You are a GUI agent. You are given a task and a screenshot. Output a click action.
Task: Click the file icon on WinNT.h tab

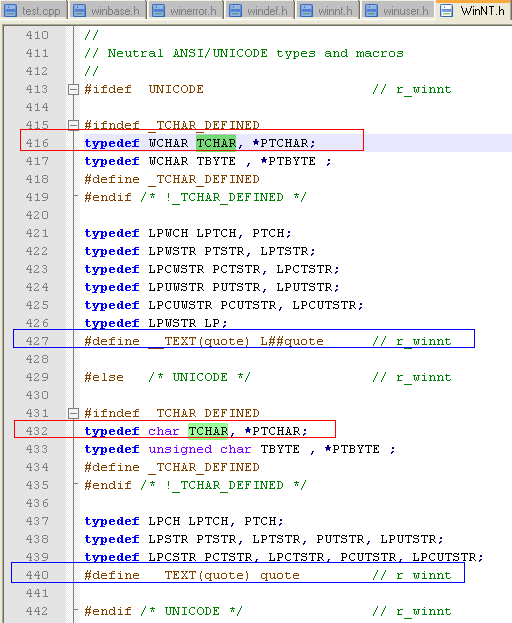pos(446,10)
